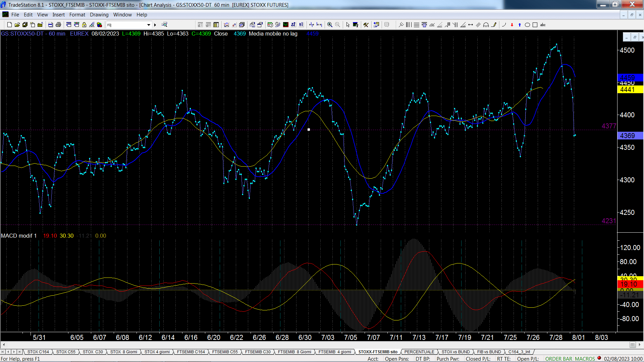Click the last-tab navigation arrow
644x362 pixels.
click(x=20, y=352)
